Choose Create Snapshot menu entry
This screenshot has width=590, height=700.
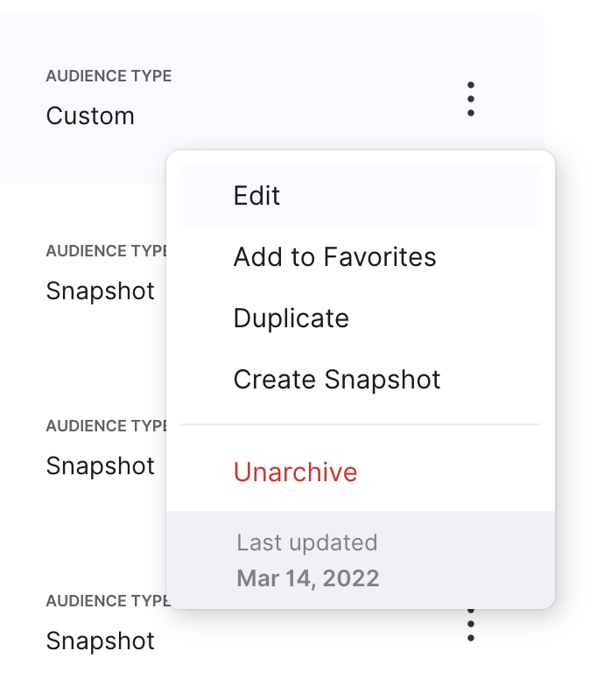(361, 380)
